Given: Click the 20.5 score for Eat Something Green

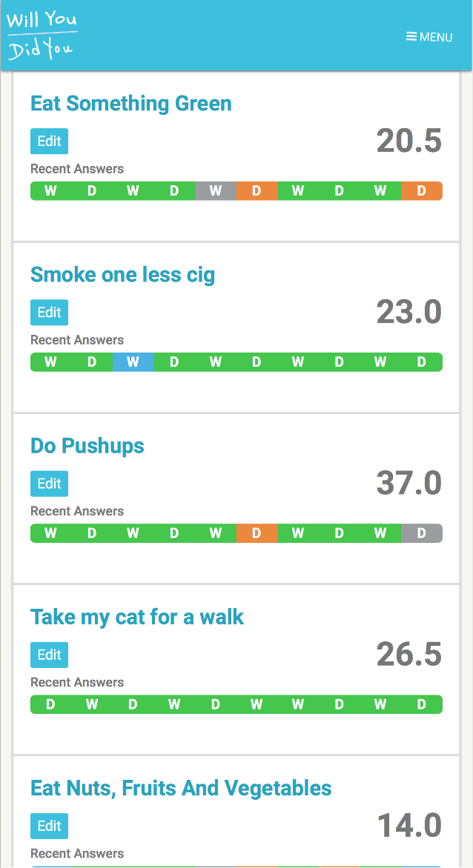Looking at the screenshot, I should 408,141.
